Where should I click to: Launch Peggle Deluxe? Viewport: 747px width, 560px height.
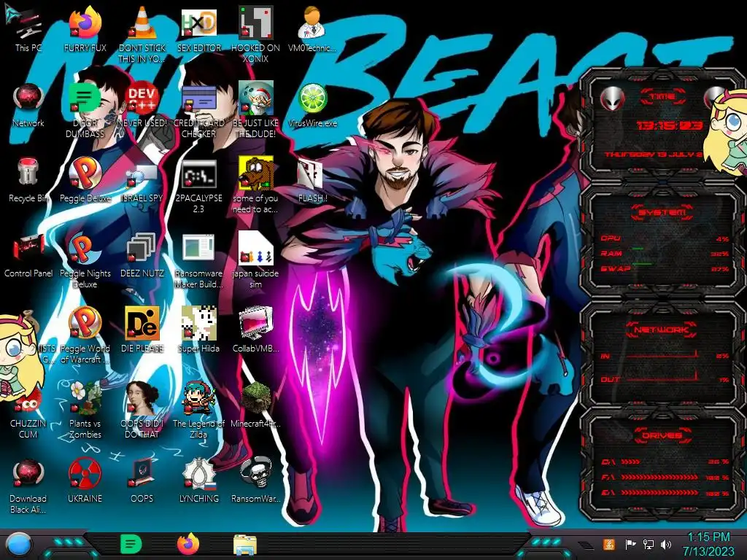(x=85, y=180)
